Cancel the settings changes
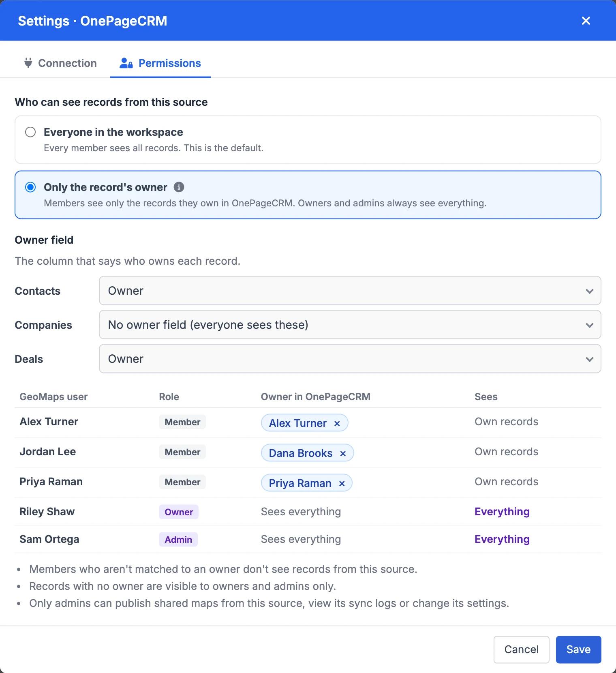Image resolution: width=616 pixels, height=673 pixels. click(522, 649)
